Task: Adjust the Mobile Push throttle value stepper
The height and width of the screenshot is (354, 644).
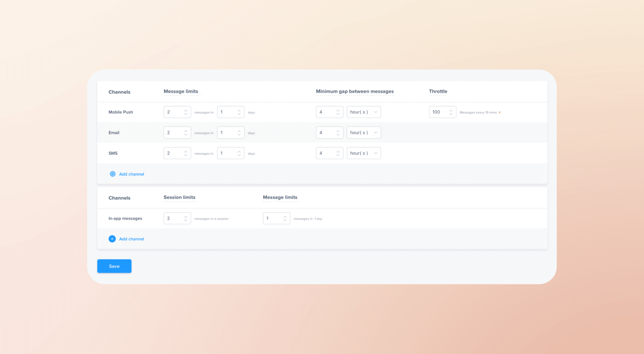Action: 451,112
